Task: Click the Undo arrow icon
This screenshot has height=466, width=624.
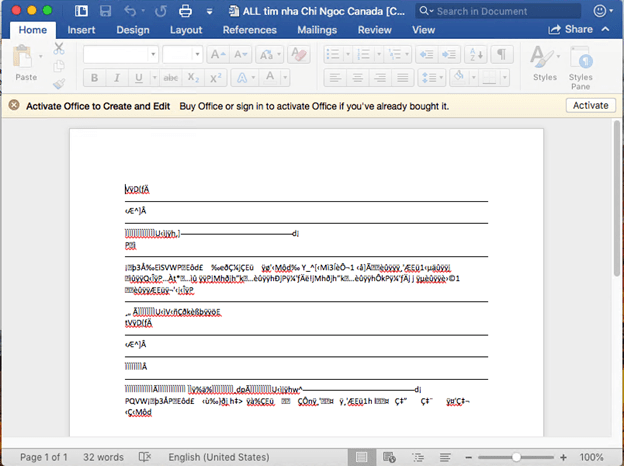Action: (x=130, y=11)
